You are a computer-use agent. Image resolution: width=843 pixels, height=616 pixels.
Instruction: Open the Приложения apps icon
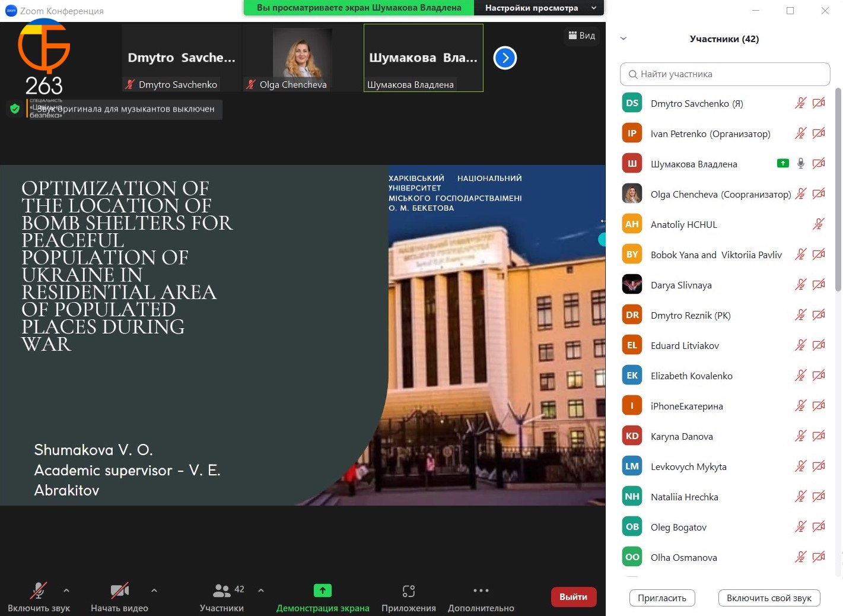(x=409, y=590)
